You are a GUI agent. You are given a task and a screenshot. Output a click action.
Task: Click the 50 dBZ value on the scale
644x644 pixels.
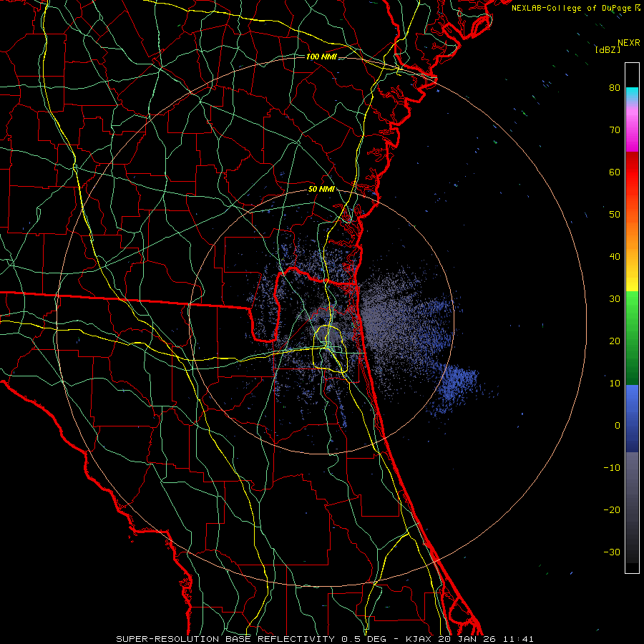615,215
